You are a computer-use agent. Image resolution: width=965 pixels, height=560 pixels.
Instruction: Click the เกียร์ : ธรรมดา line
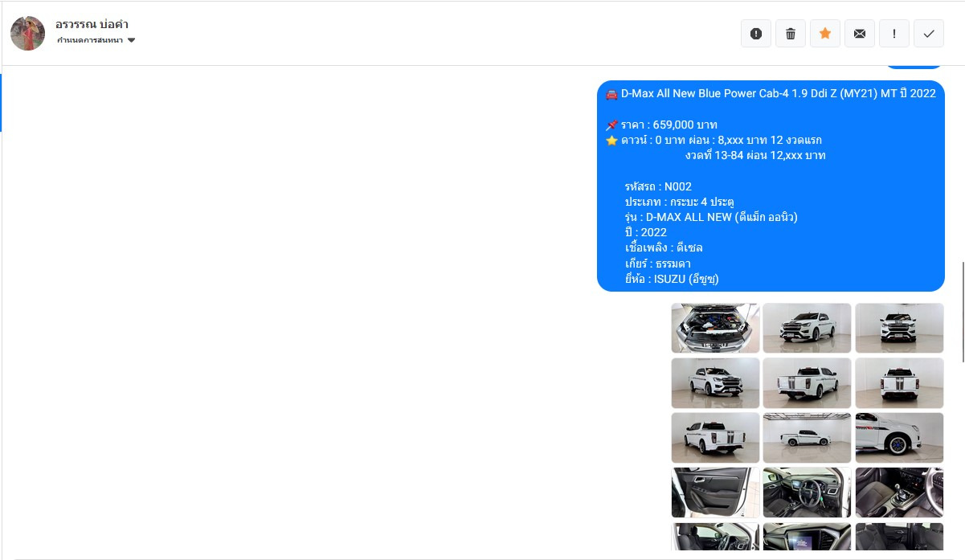tap(657, 264)
